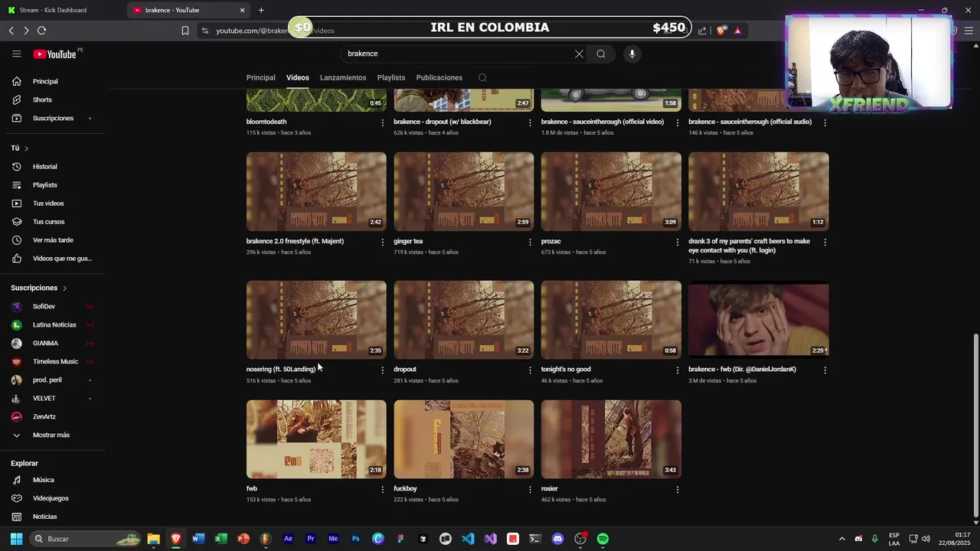
Task: Go to YouTube home via the logo
Action: coord(55,54)
